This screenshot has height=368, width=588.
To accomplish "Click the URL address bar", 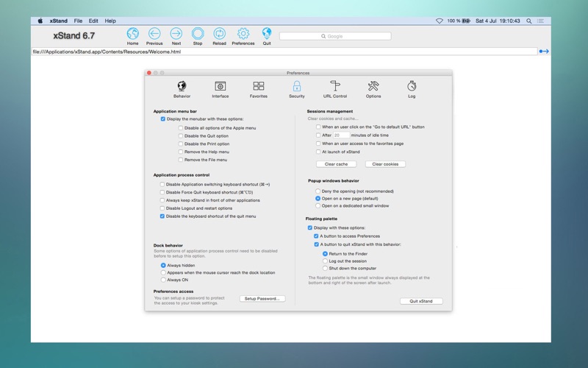I will (284, 52).
